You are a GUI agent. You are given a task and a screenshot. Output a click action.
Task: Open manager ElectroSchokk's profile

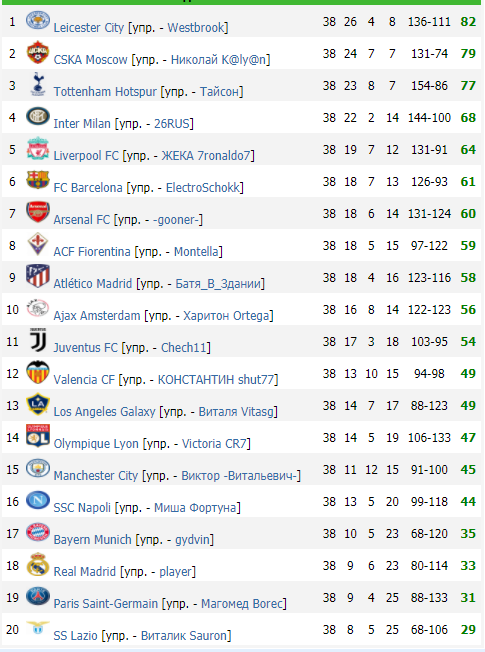pyautogui.click(x=203, y=188)
